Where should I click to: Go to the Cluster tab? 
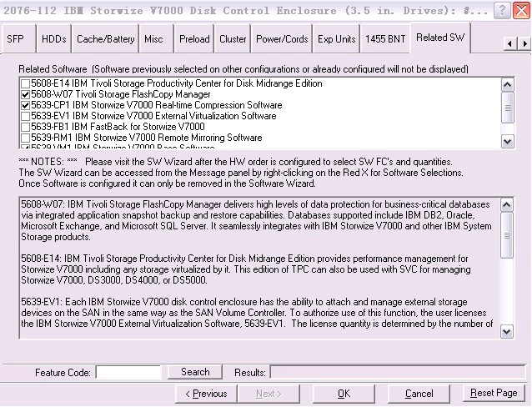pyautogui.click(x=233, y=39)
